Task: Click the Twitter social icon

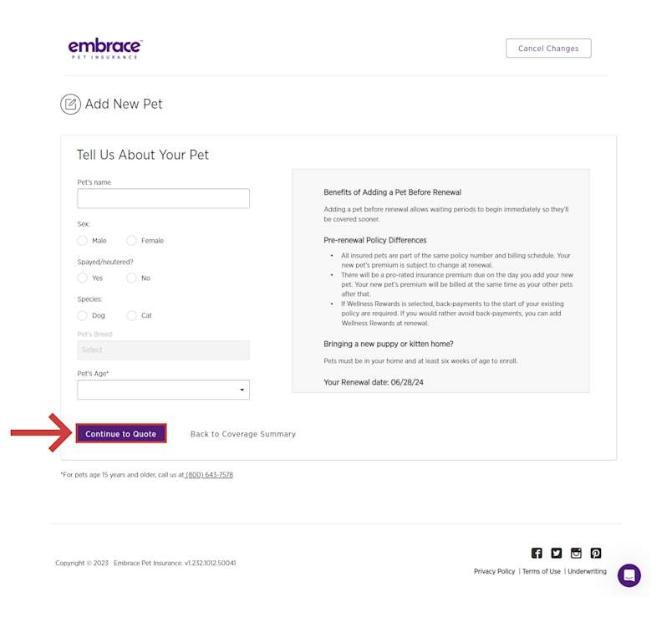Action: [x=556, y=553]
